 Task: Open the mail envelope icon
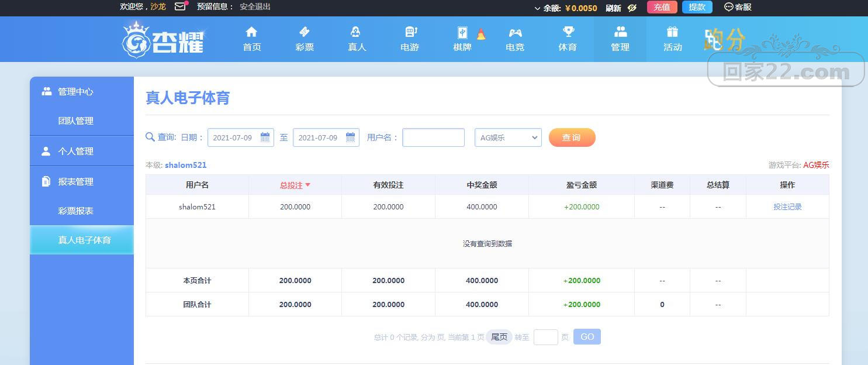180,7
